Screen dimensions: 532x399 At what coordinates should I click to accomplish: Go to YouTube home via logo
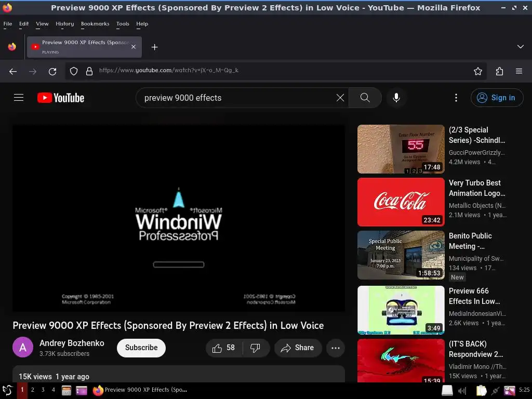[x=61, y=98]
